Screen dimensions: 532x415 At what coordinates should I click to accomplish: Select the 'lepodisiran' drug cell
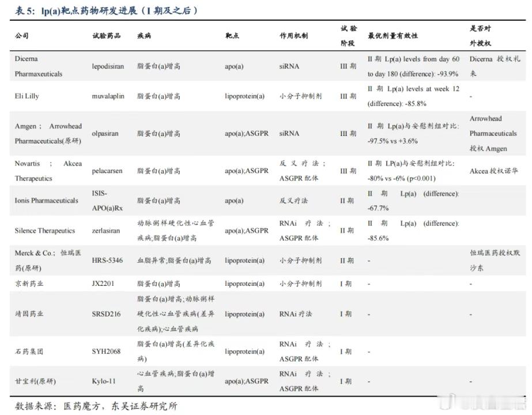coord(108,66)
